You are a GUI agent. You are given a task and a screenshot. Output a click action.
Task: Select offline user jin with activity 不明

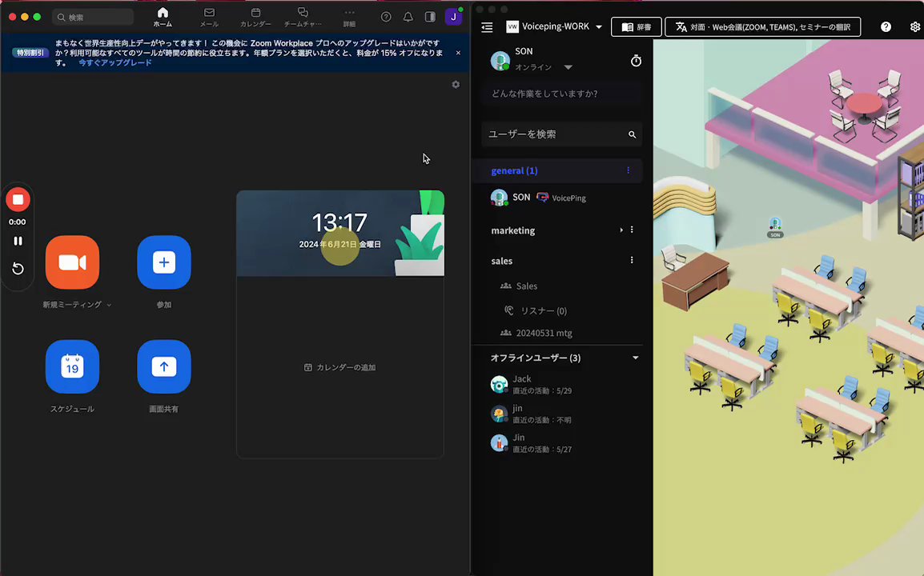pos(530,414)
